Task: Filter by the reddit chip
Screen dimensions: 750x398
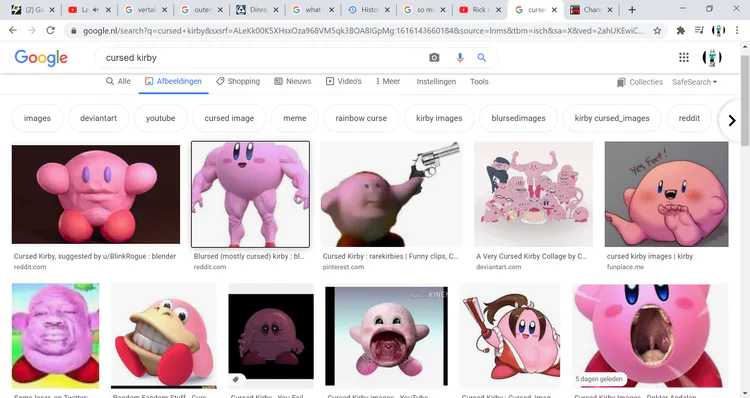Action: tap(689, 118)
